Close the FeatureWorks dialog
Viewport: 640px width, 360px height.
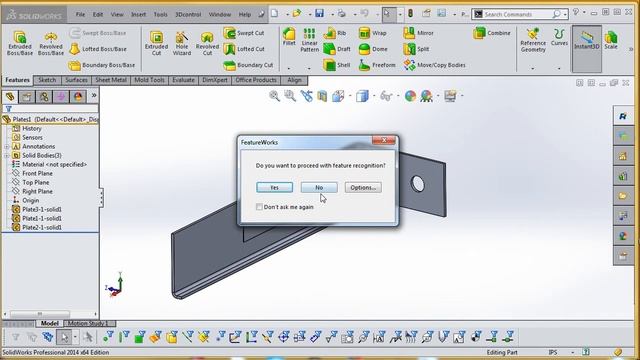click(x=384, y=140)
